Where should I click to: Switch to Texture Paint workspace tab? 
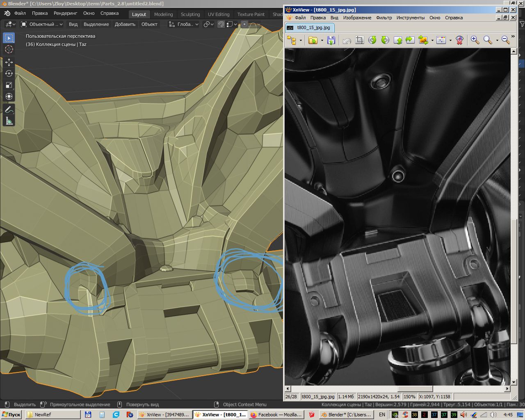pos(251,14)
